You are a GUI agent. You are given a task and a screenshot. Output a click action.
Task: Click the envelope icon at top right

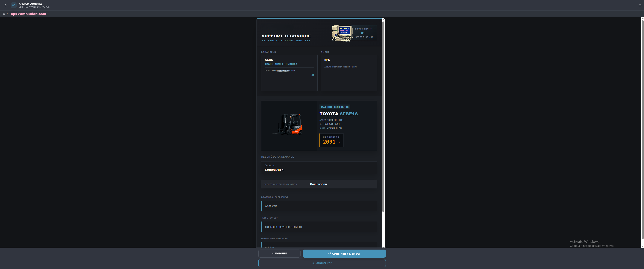click(640, 5)
